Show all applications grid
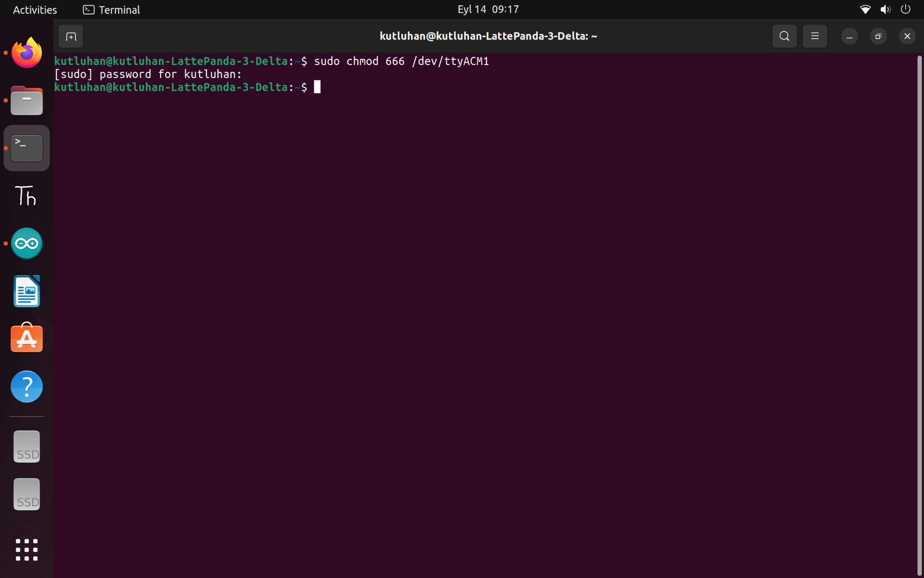The width and height of the screenshot is (924, 578). pos(26,550)
